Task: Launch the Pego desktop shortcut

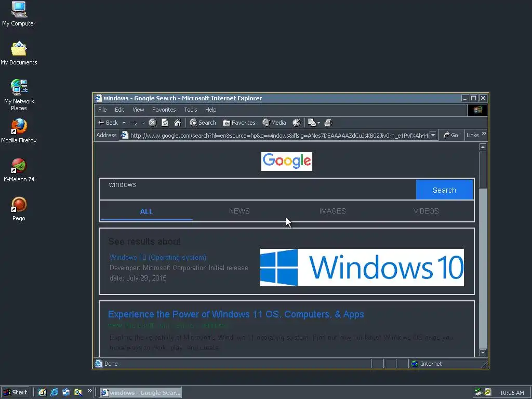Action: 19,209
